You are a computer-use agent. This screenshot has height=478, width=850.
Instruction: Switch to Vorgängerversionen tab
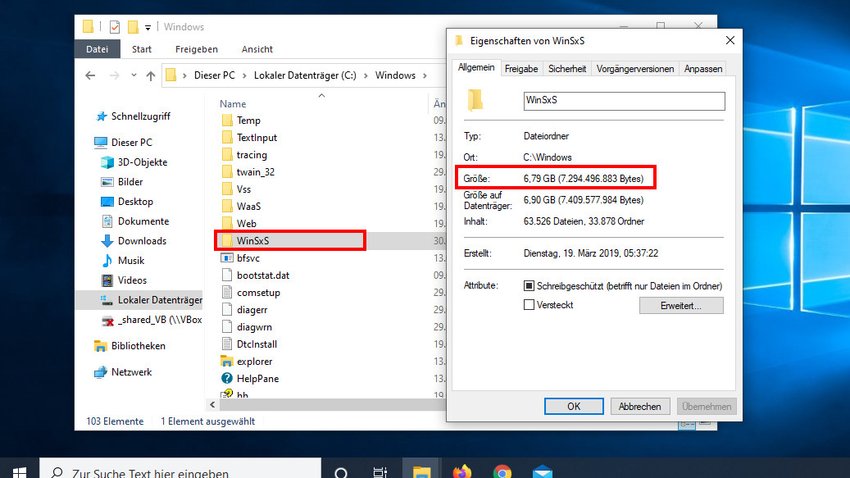635,69
